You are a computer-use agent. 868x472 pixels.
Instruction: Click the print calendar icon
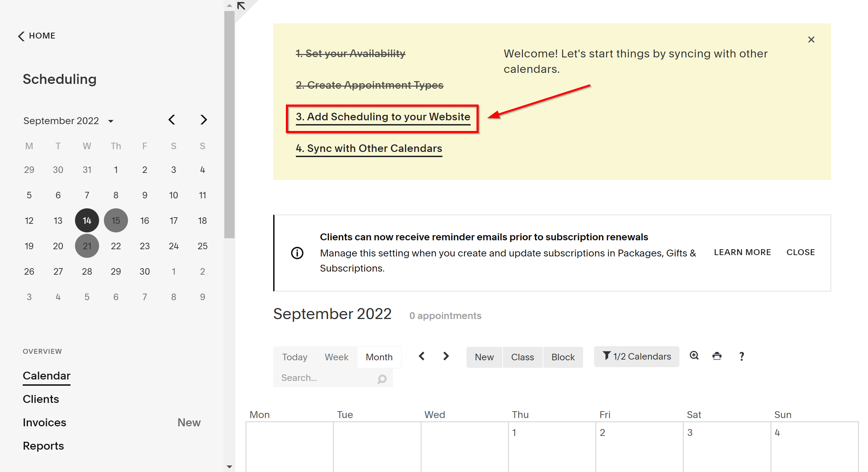717,356
